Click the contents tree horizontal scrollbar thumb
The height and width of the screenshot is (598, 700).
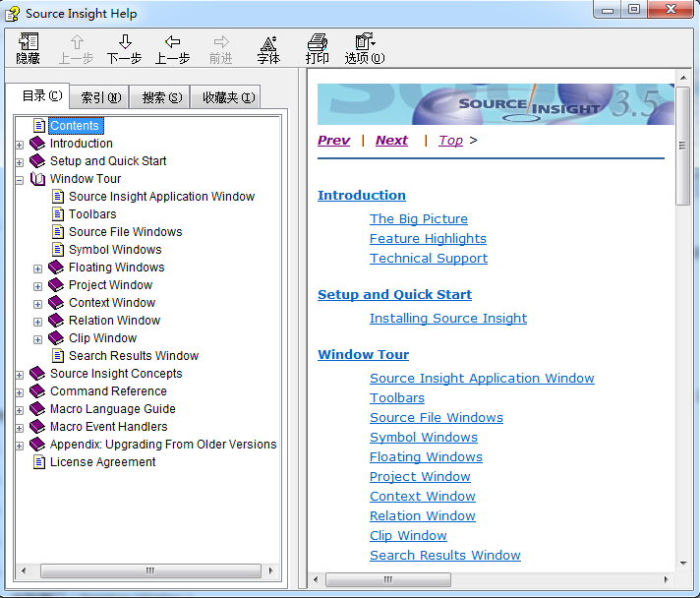pyautogui.click(x=150, y=570)
